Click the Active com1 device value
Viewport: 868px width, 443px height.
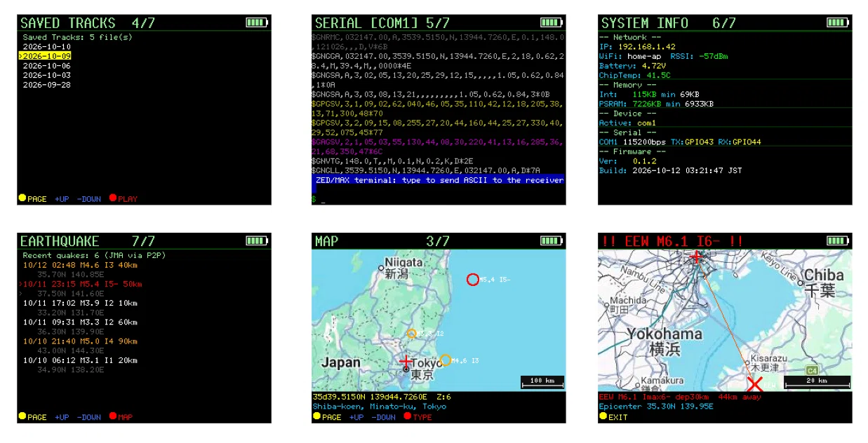pos(646,123)
